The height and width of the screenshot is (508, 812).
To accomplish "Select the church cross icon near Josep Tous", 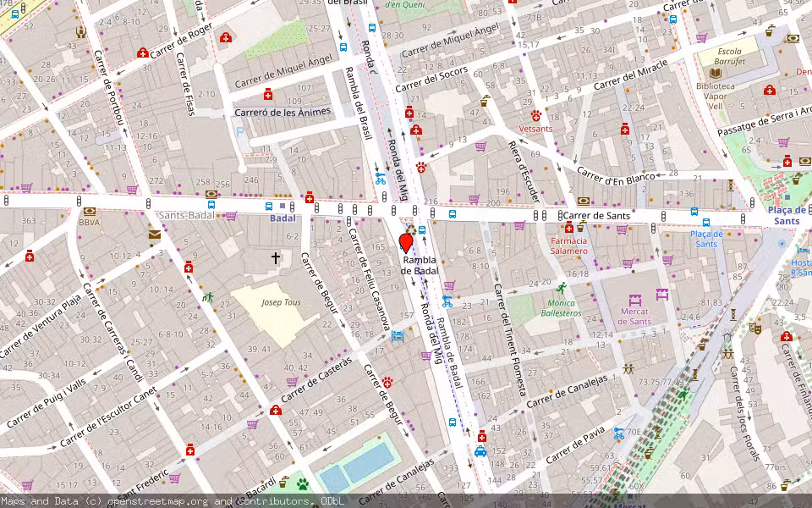I will pos(275,258).
